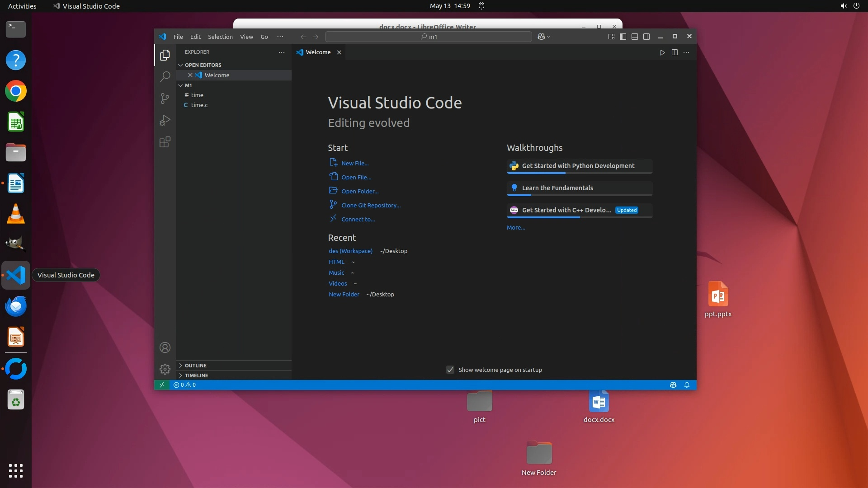The height and width of the screenshot is (488, 868).
Task: Open the Accounts menu icon
Action: point(165,347)
